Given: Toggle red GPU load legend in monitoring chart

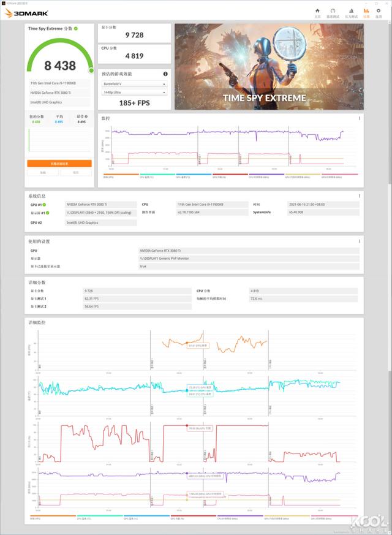Looking at the screenshot, I should 230,176.
